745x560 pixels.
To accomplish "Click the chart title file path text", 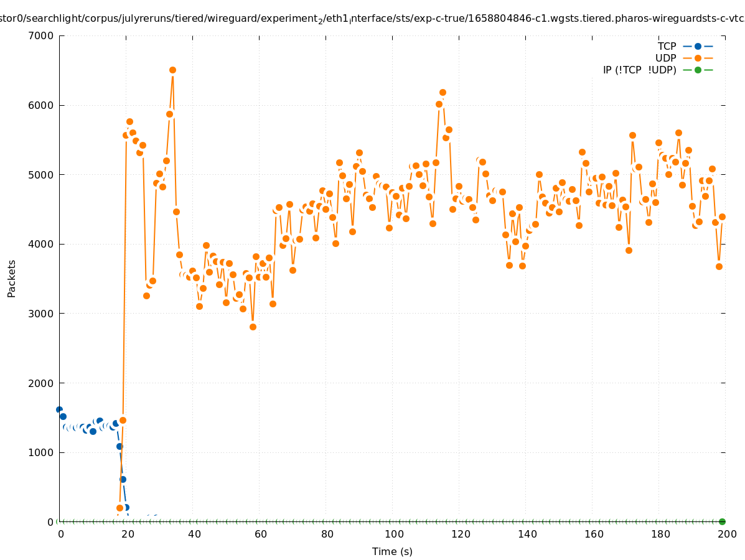I will click(x=372, y=20).
